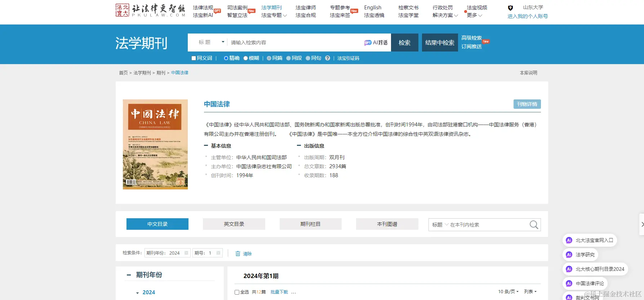The image size is (644, 300).
Task: Click the 结果中检索 button
Action: 440,42
